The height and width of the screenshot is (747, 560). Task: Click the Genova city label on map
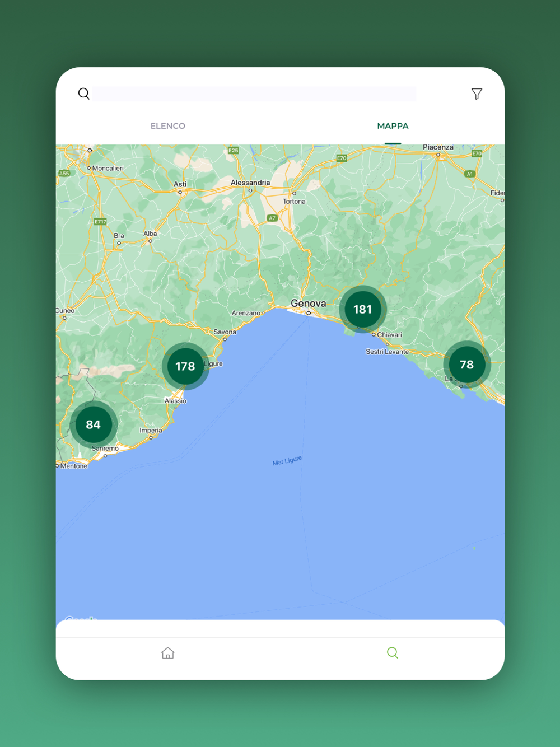click(x=308, y=303)
